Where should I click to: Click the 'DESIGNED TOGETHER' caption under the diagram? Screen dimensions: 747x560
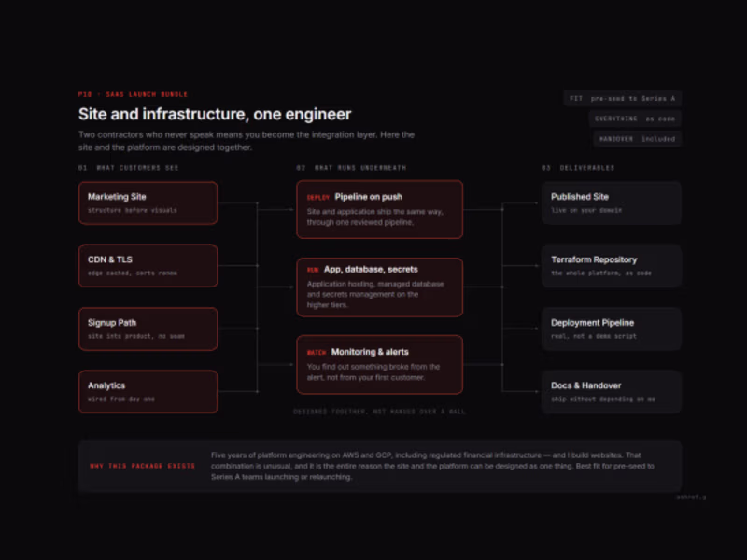pyautogui.click(x=379, y=412)
